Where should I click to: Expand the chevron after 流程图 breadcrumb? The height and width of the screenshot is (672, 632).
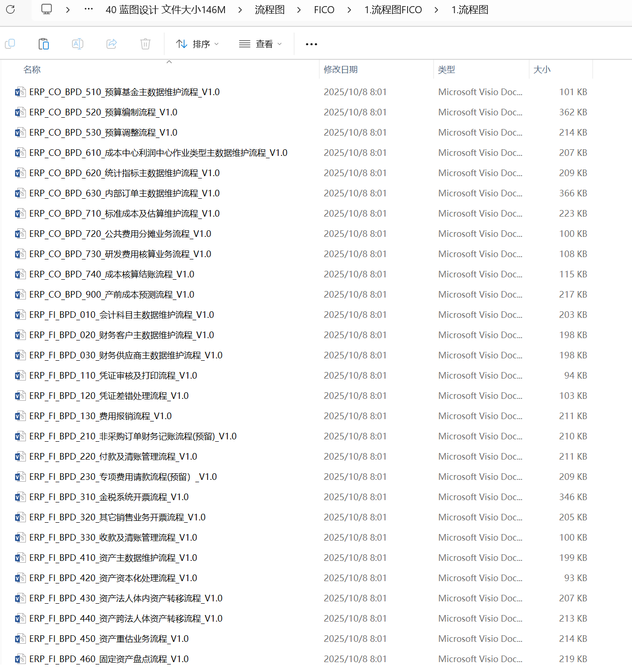pos(299,10)
